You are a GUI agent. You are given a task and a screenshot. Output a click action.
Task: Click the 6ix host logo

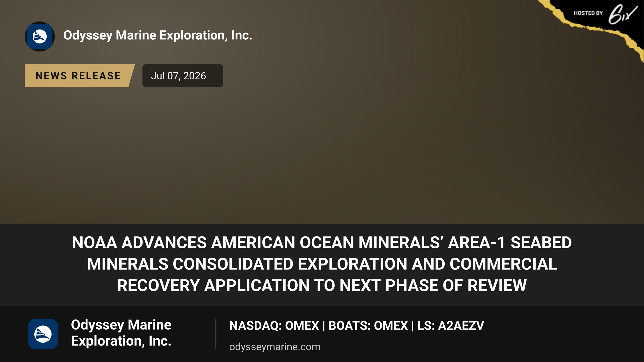pyautogui.click(x=623, y=14)
